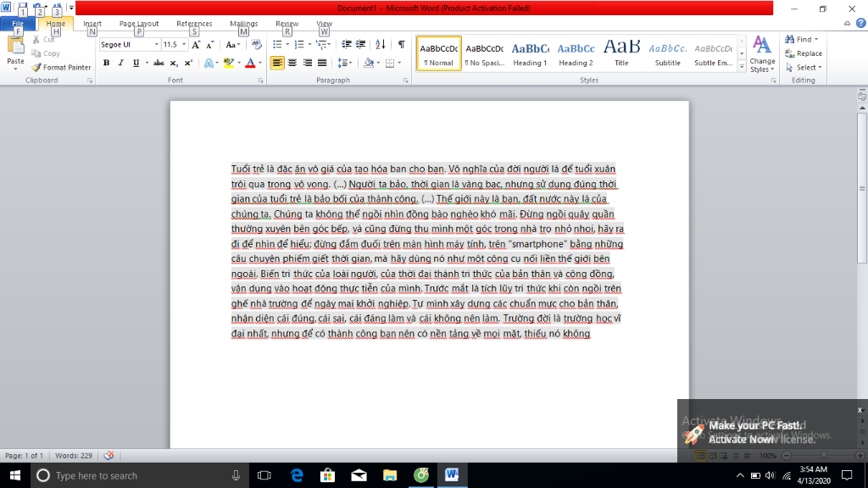Screen dimensions: 868x488
Task: Switch to Review tab
Action: pyautogui.click(x=287, y=24)
